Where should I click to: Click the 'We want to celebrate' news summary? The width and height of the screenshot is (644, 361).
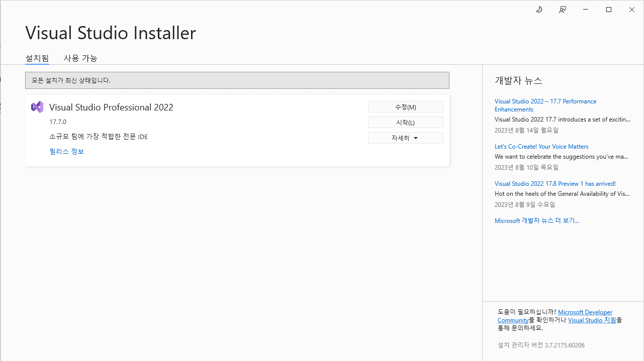[x=562, y=157]
